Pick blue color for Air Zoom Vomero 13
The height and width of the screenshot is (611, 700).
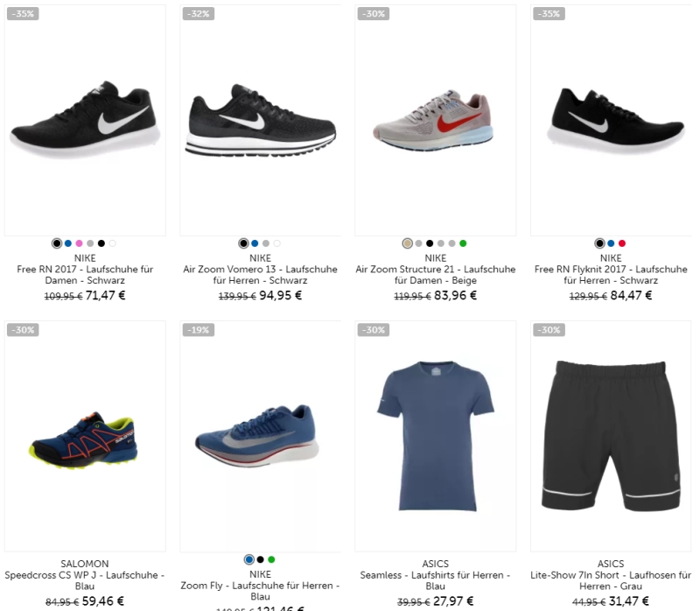pos(255,243)
